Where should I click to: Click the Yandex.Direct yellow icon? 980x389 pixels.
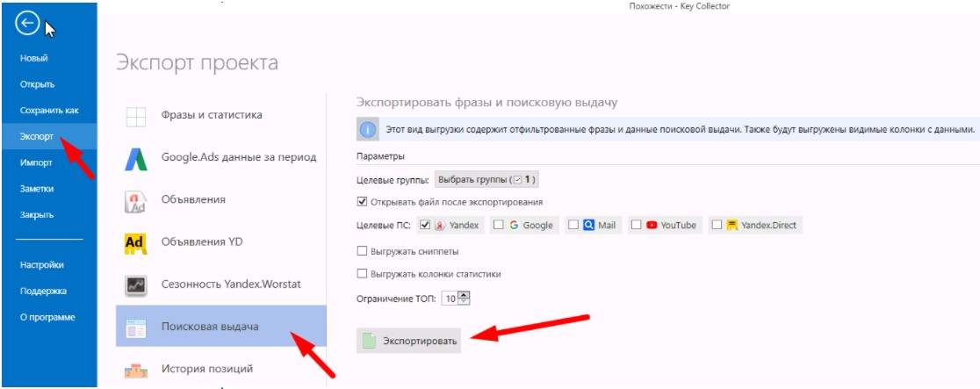(731, 225)
